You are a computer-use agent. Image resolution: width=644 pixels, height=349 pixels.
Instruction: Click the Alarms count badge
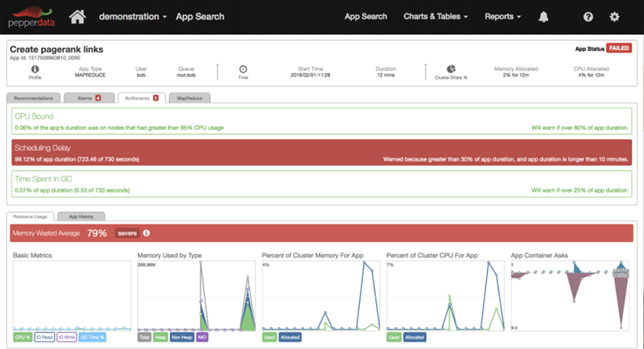point(98,98)
